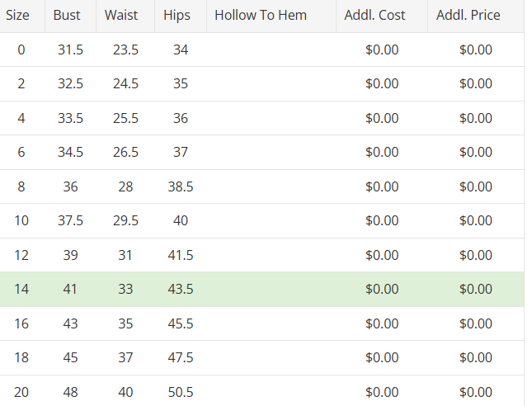Click the Hollow To Hem cell for size 8
Viewport: 532px width, 406px height.
pos(271,187)
